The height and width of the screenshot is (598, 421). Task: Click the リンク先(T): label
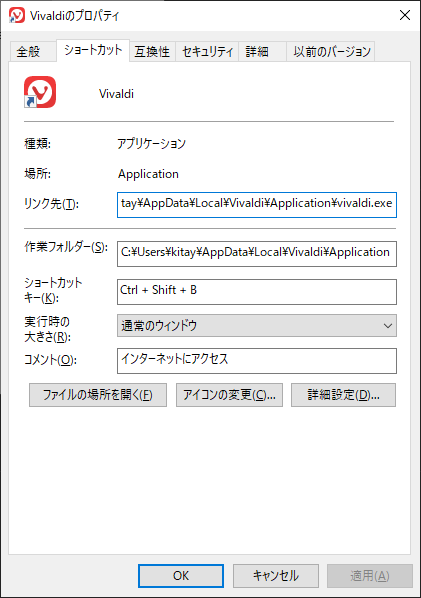[x=51, y=204]
